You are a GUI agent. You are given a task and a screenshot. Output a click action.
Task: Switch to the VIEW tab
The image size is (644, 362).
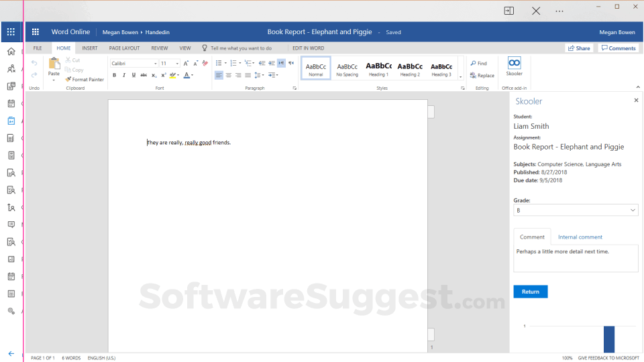point(185,48)
